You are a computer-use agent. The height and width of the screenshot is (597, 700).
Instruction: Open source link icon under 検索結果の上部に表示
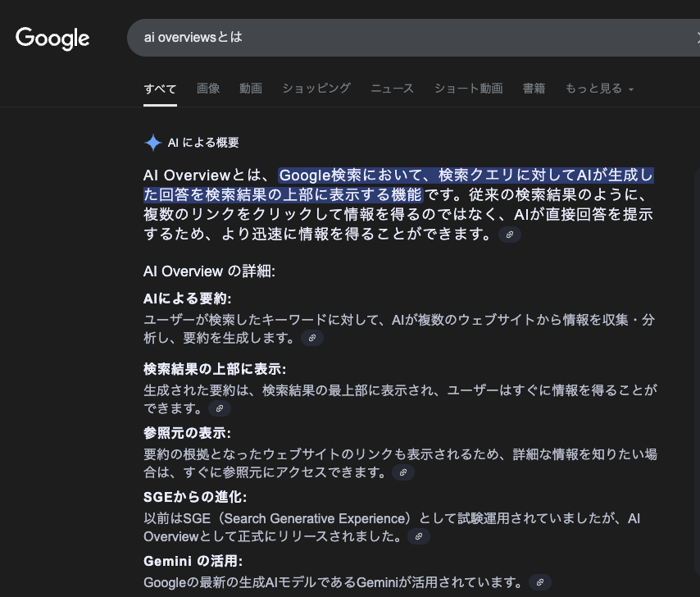click(220, 408)
